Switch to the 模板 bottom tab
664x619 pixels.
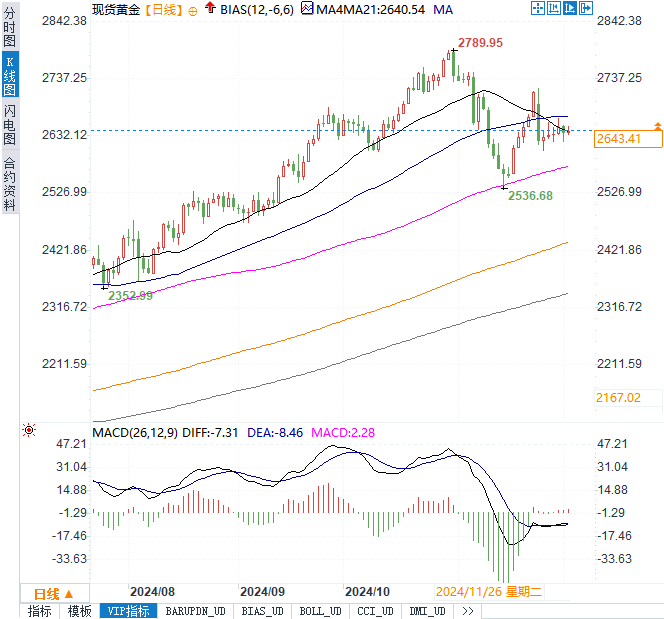(79, 611)
